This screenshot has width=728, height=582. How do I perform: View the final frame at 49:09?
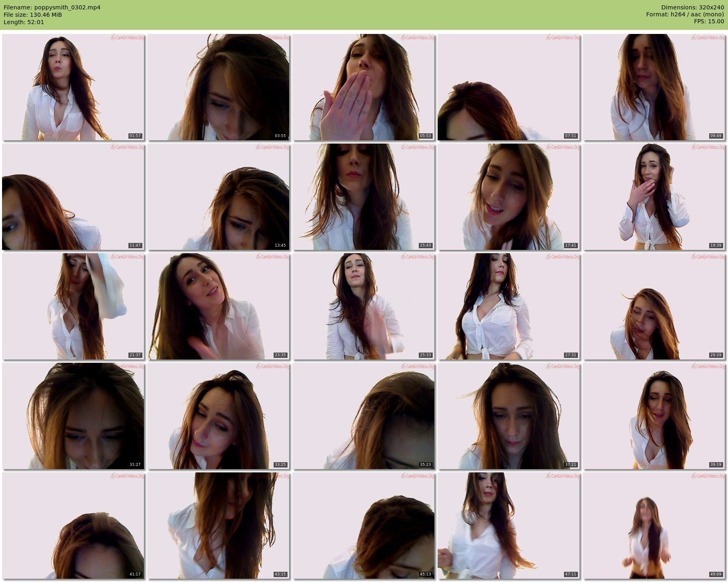[x=654, y=526]
